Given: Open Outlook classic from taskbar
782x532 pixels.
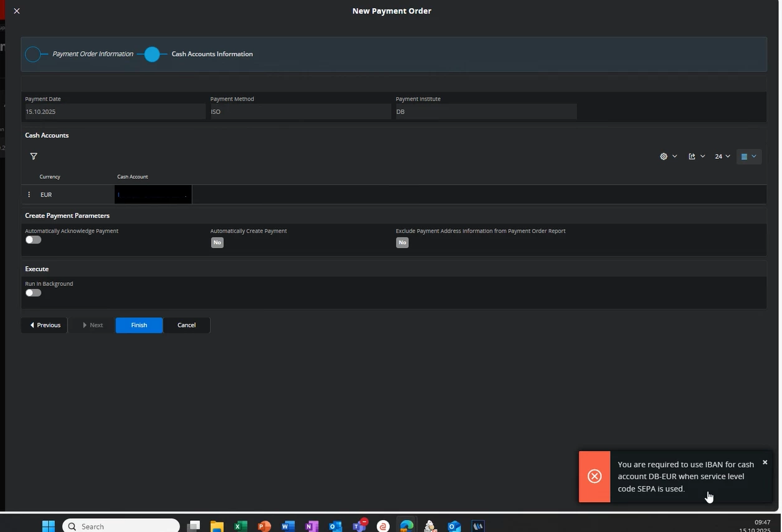Looking at the screenshot, I should click(335, 526).
